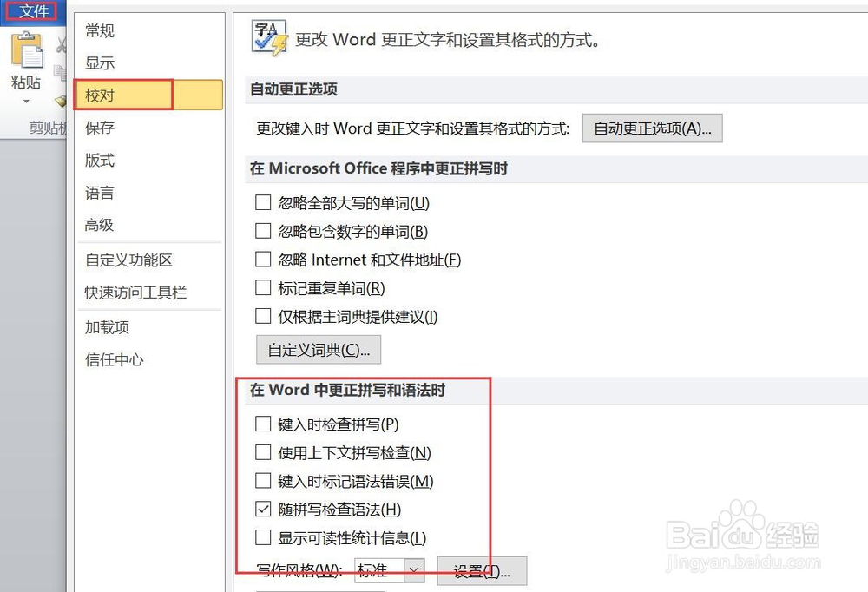Click the format painter icon
This screenshot has height=592, width=868.
pos(61,101)
